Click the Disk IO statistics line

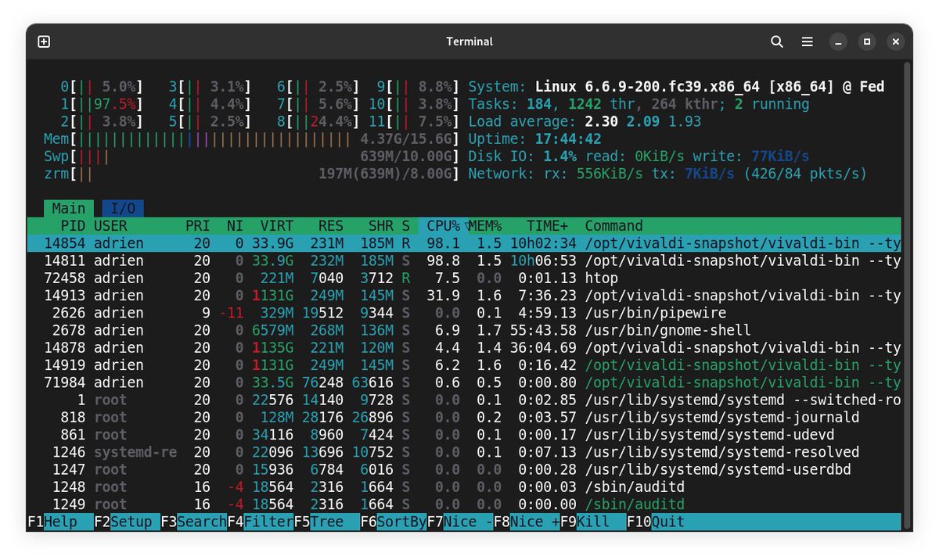[x=639, y=156]
